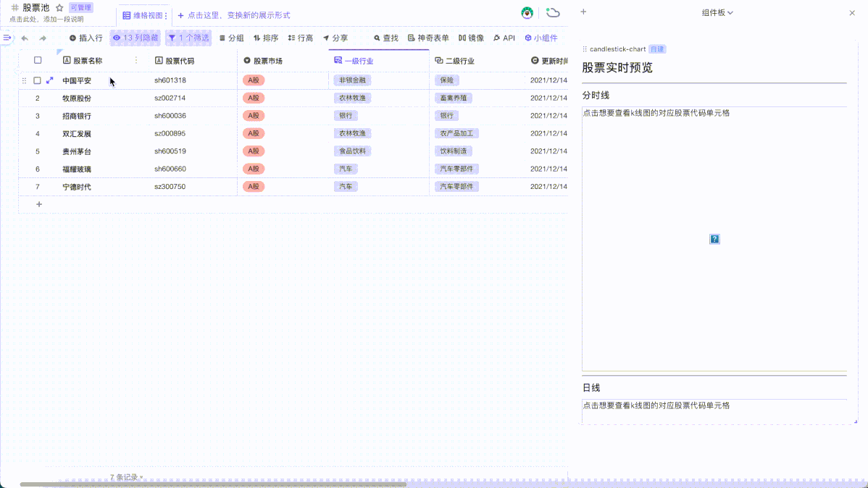Select the 股票市场 column header
This screenshot has width=868, height=488.
283,60
